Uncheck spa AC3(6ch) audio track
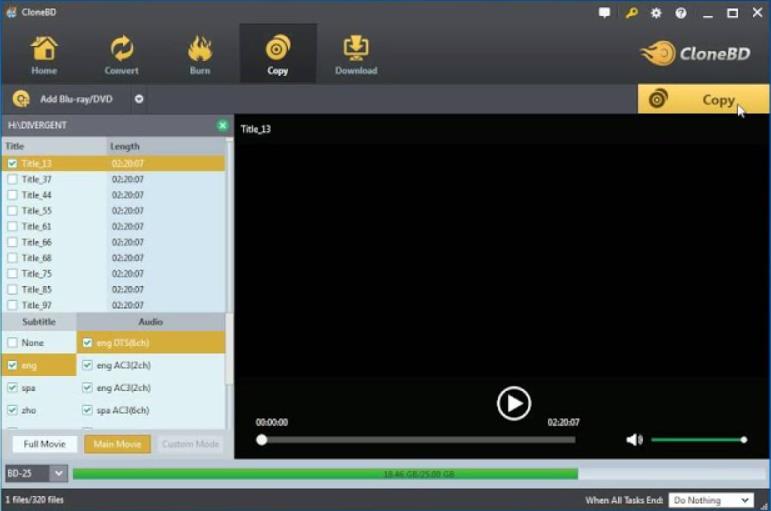The width and height of the screenshot is (771, 511). (x=87, y=410)
